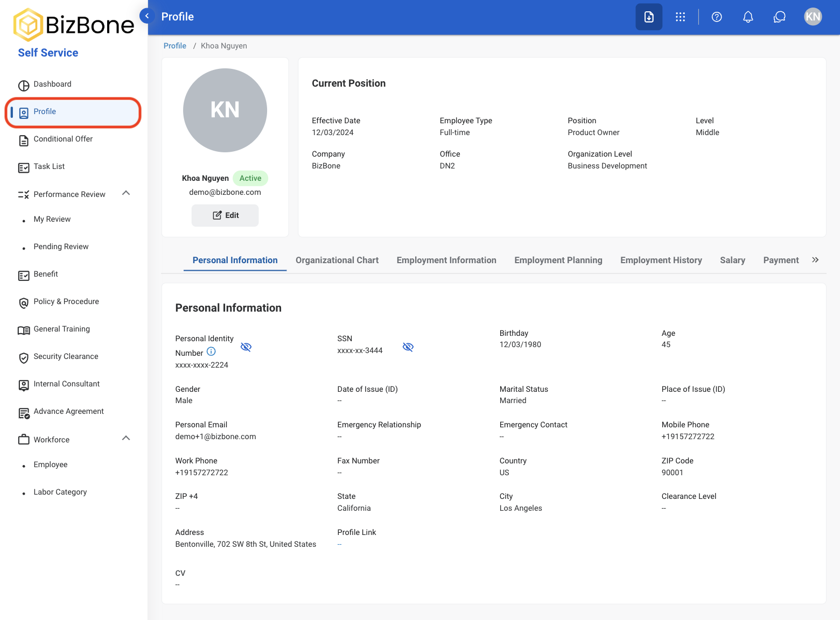Reveal the hidden SSN value
This screenshot has width=840, height=620.
(408, 347)
